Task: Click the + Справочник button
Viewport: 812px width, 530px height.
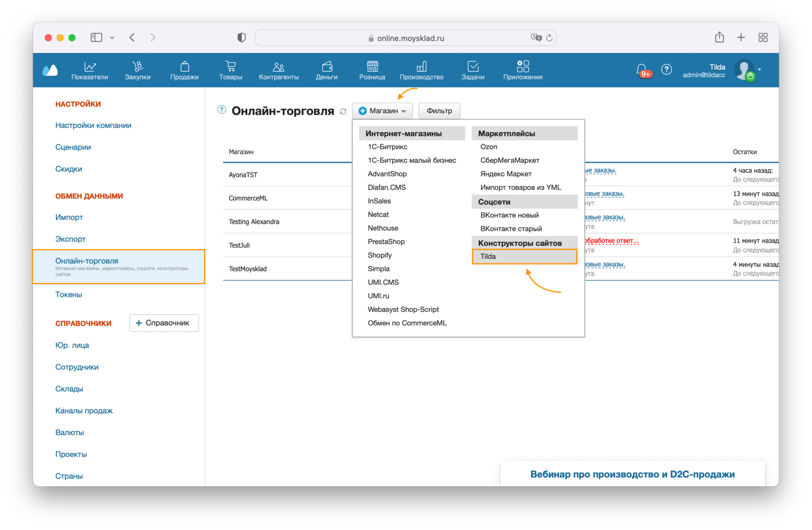Action: [164, 323]
